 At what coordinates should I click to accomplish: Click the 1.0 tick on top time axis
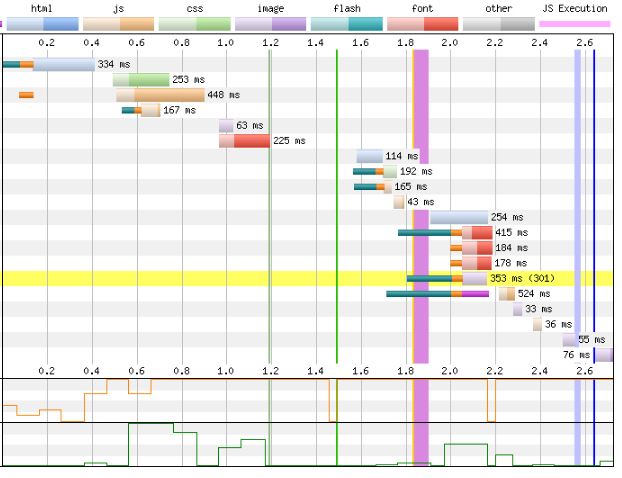[225, 42]
